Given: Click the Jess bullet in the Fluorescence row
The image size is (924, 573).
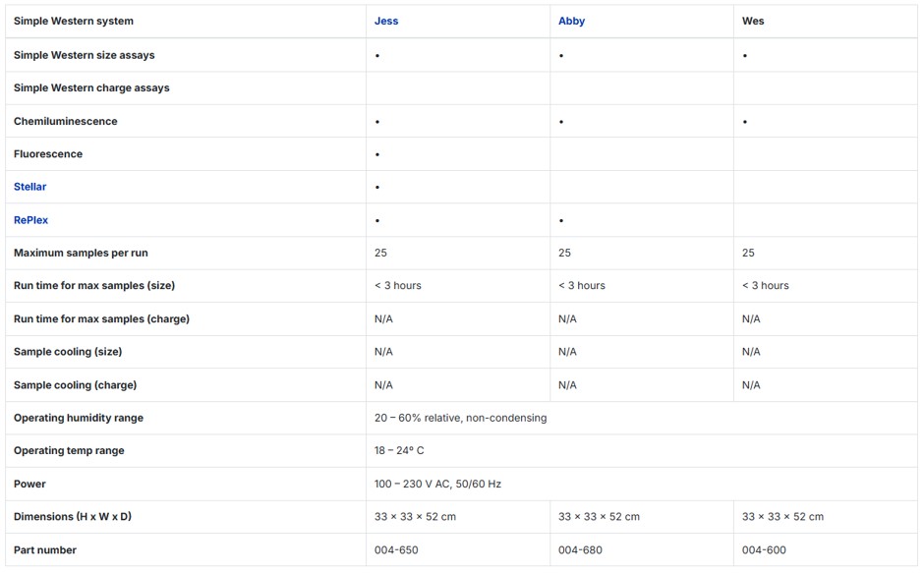Looking at the screenshot, I should (x=377, y=154).
